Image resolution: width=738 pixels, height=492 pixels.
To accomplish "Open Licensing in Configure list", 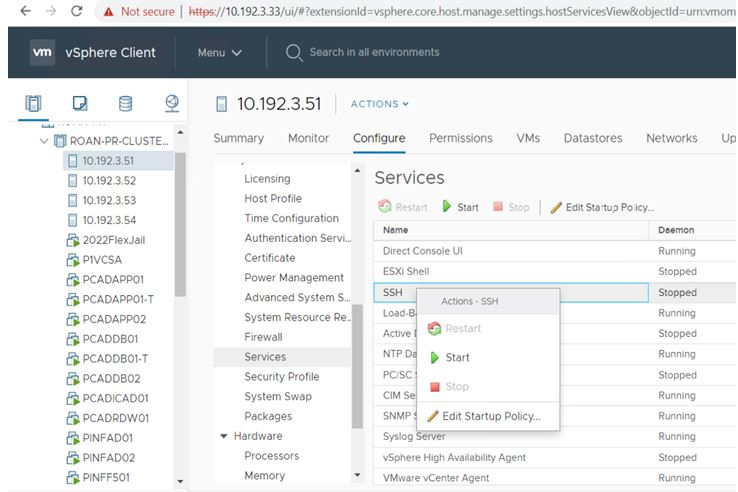I will click(267, 179).
